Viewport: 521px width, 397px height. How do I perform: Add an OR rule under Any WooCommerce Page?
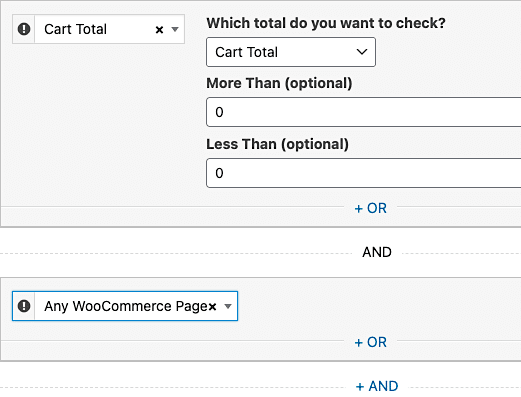tap(370, 342)
